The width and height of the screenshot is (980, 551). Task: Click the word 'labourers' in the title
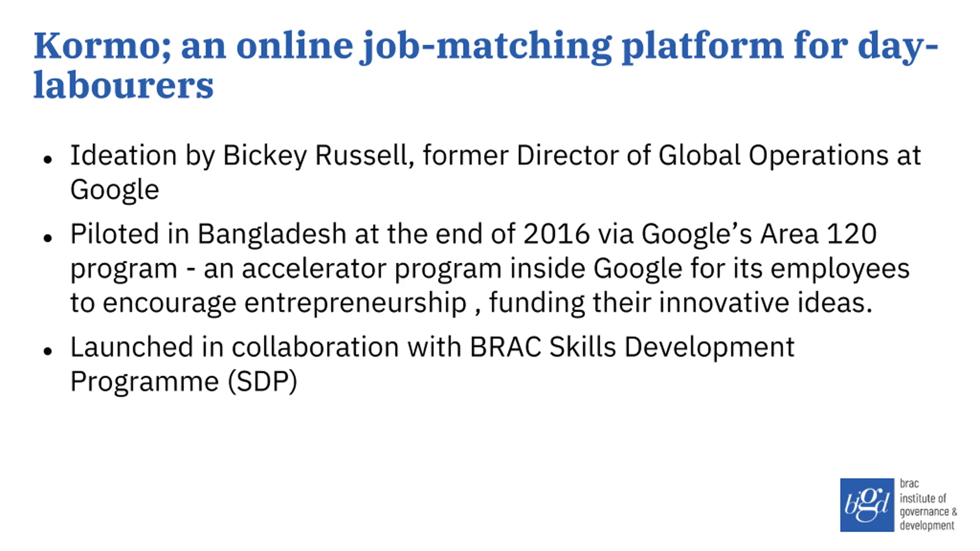(x=123, y=85)
